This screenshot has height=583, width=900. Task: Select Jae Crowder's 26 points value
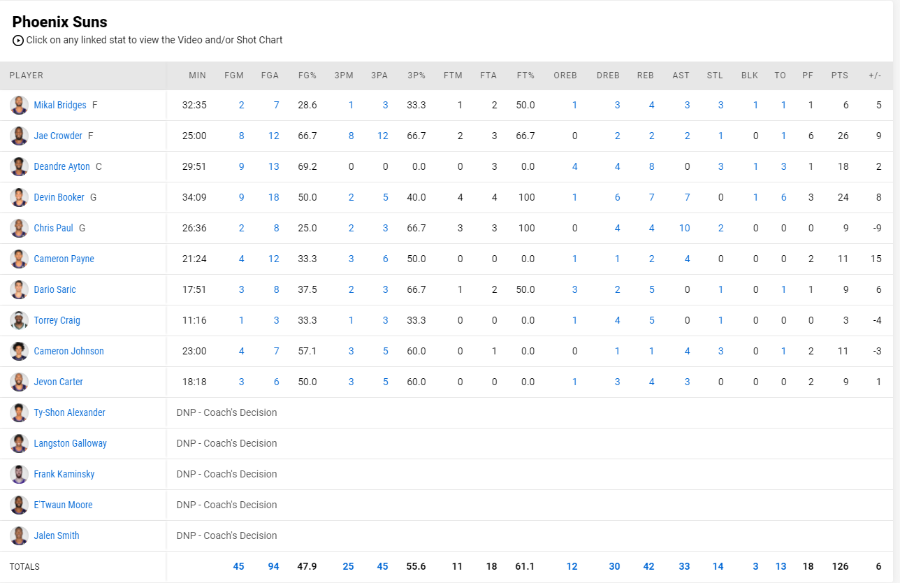(843, 136)
